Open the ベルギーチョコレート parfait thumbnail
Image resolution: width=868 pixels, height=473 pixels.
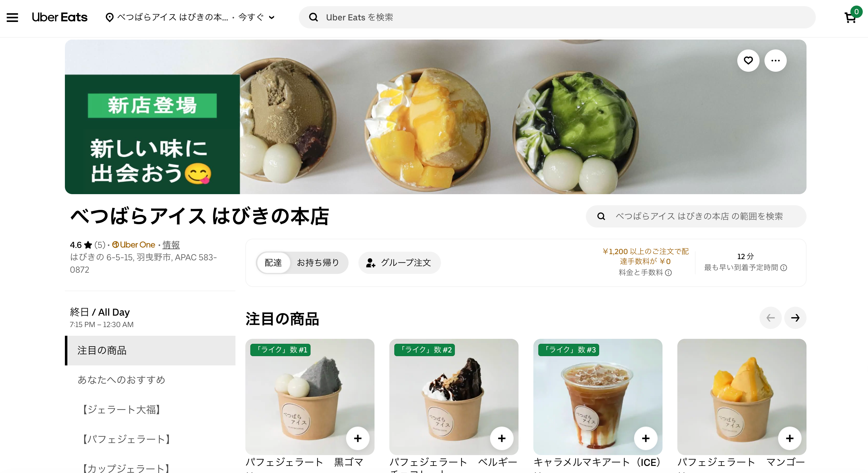[x=454, y=396]
